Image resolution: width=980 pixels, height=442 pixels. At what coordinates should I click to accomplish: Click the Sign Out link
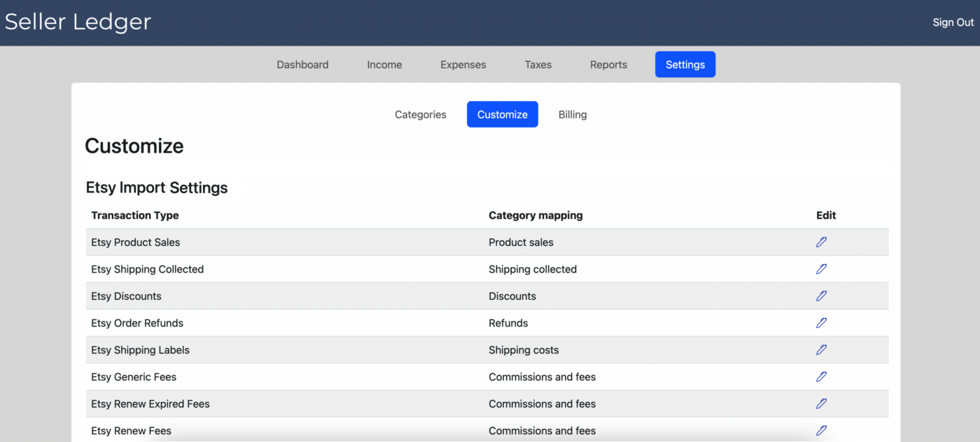pyautogui.click(x=953, y=22)
